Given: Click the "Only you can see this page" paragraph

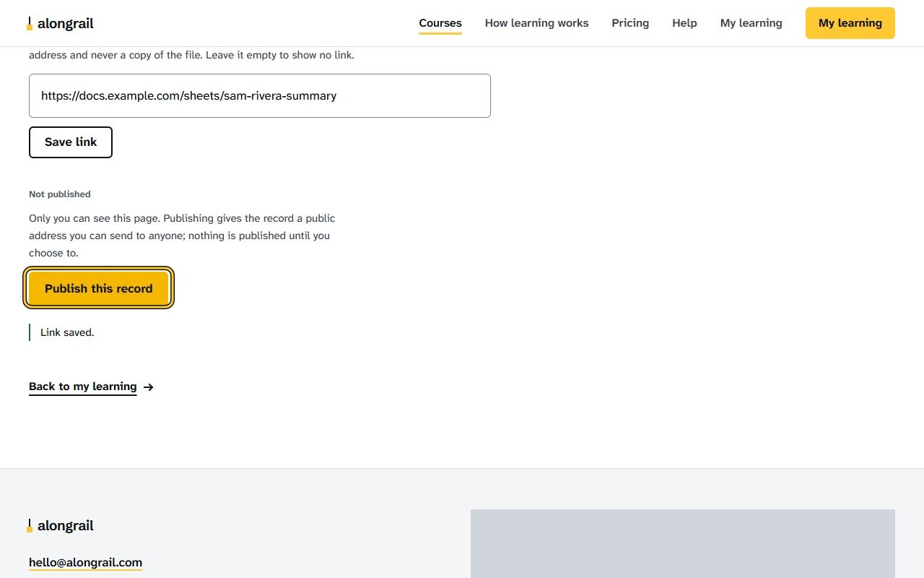Looking at the screenshot, I should [182, 236].
